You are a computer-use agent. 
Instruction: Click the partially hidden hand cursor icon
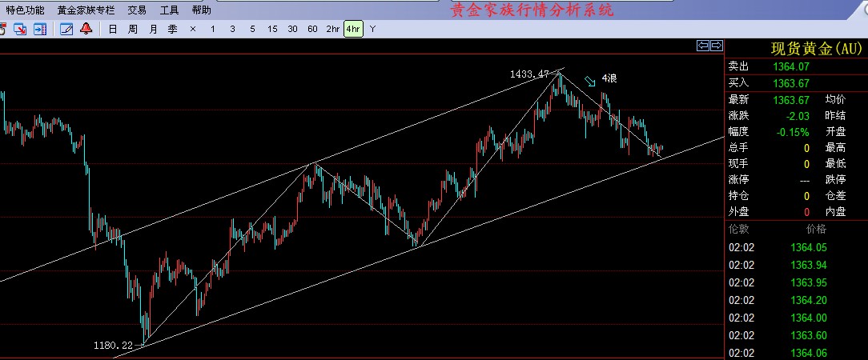click(x=2, y=30)
